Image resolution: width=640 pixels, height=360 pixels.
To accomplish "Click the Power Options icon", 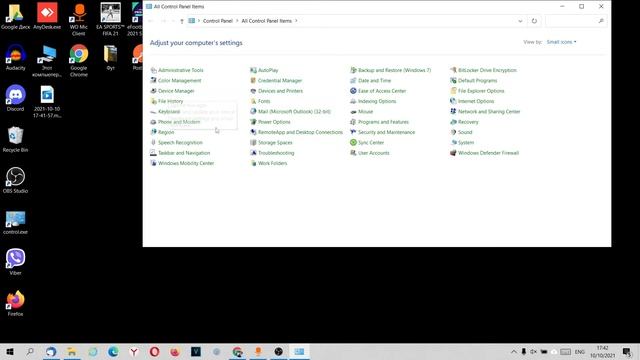I will pyautogui.click(x=253, y=122).
